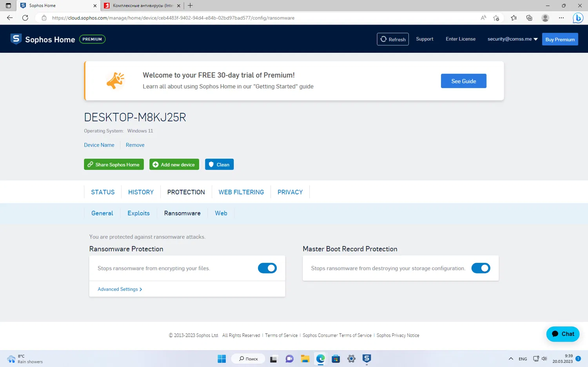Open the volume icon in system tray
The height and width of the screenshot is (367, 588).
[544, 359]
